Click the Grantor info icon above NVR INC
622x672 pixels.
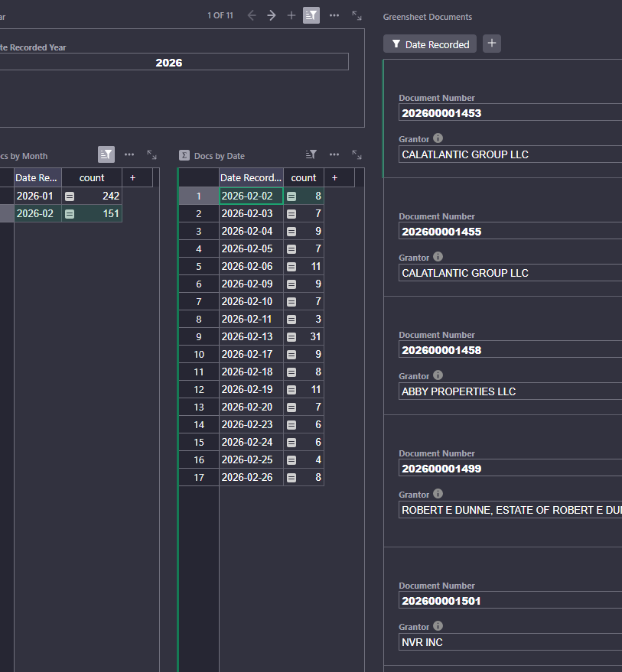(x=438, y=626)
